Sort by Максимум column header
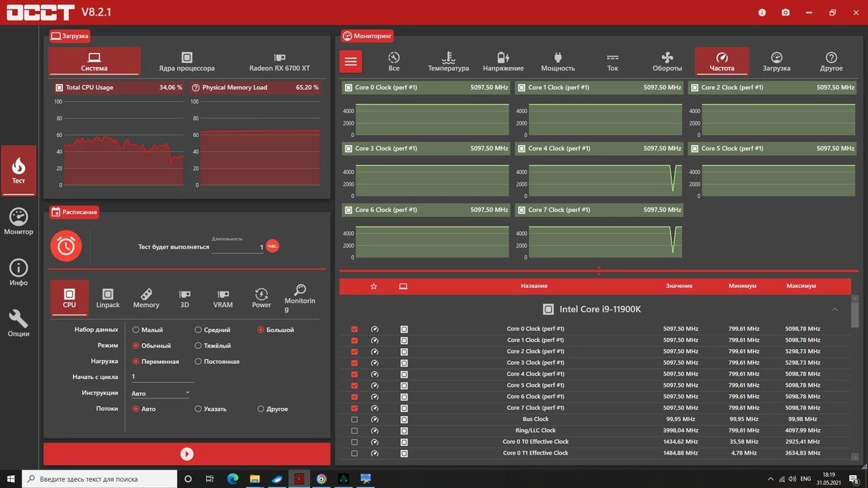 802,287
